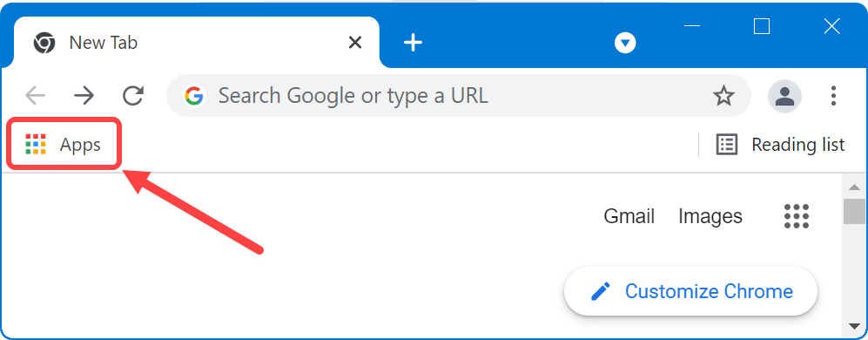Click the Google logo in address bar

point(194,96)
